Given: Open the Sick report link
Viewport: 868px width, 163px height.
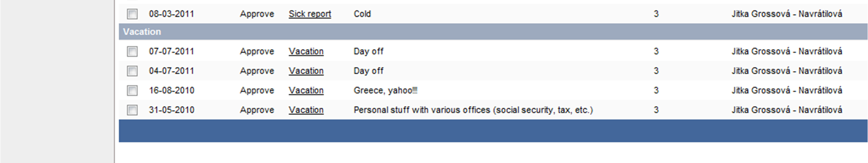Looking at the screenshot, I should tap(310, 14).
